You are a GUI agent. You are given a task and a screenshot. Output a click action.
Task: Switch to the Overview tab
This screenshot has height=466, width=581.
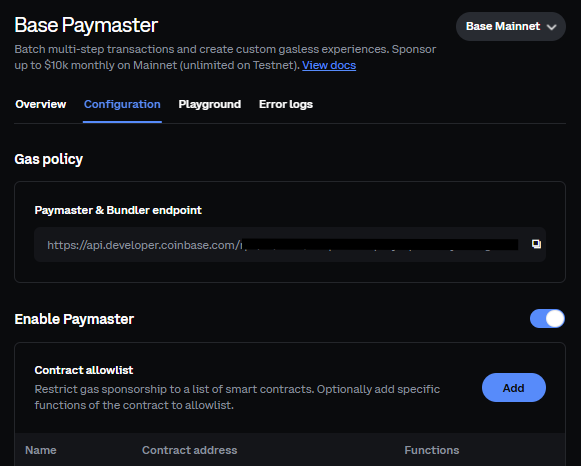click(41, 104)
